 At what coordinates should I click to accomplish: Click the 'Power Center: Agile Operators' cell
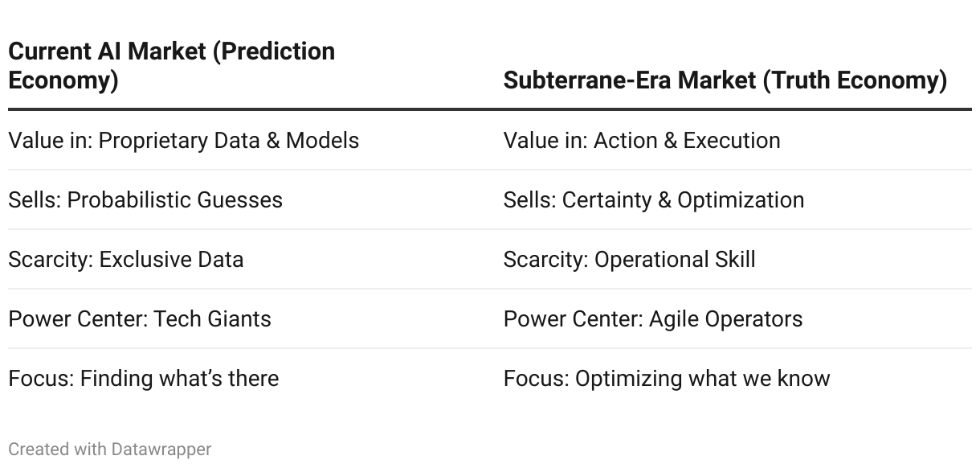[x=653, y=318]
